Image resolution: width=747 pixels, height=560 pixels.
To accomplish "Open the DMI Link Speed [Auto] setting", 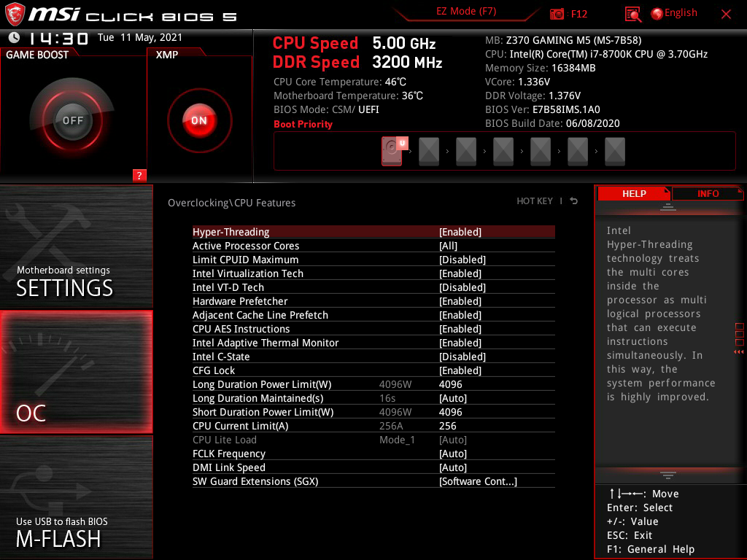I will [373, 467].
